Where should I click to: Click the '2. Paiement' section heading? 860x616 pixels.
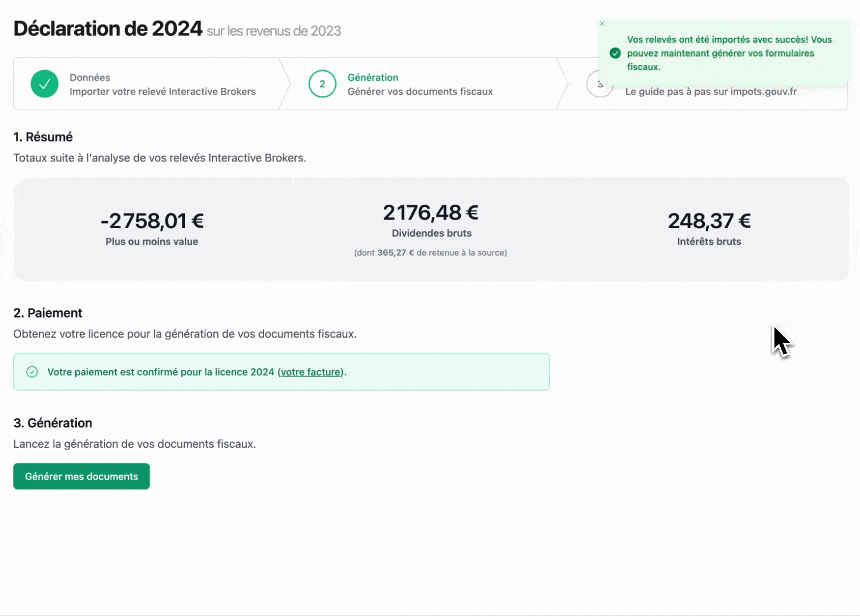48,313
